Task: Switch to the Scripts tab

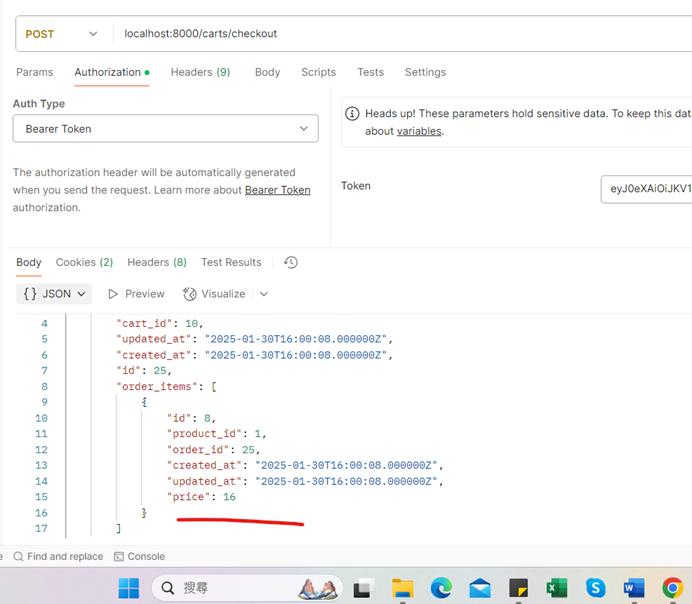Action: (x=318, y=72)
